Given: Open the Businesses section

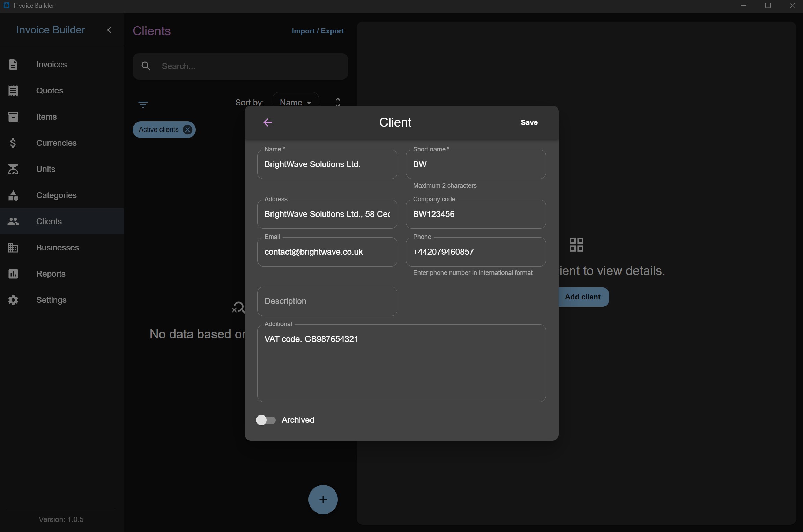Looking at the screenshot, I should [x=62, y=248].
